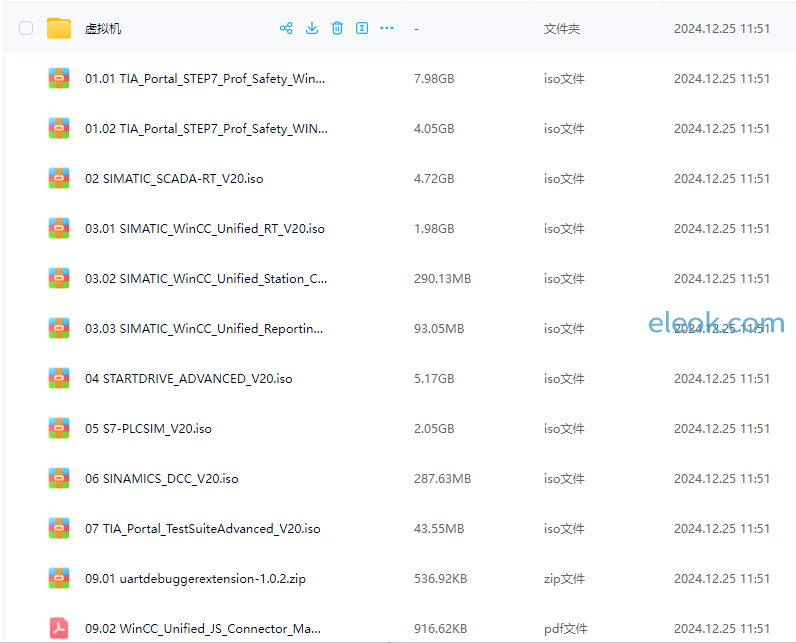
Task: Click file 04 STARTDRIVE_ADVANCED_V20.iso
Action: (x=189, y=379)
